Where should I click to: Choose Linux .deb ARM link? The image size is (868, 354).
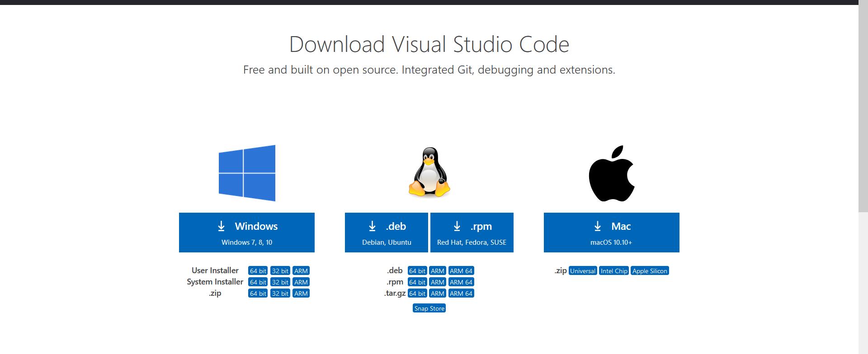coord(438,271)
